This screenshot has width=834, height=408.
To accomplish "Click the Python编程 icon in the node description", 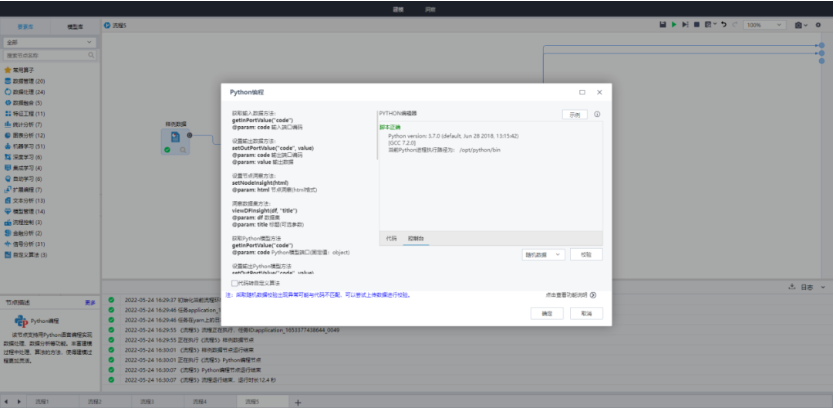I will (x=20, y=321).
